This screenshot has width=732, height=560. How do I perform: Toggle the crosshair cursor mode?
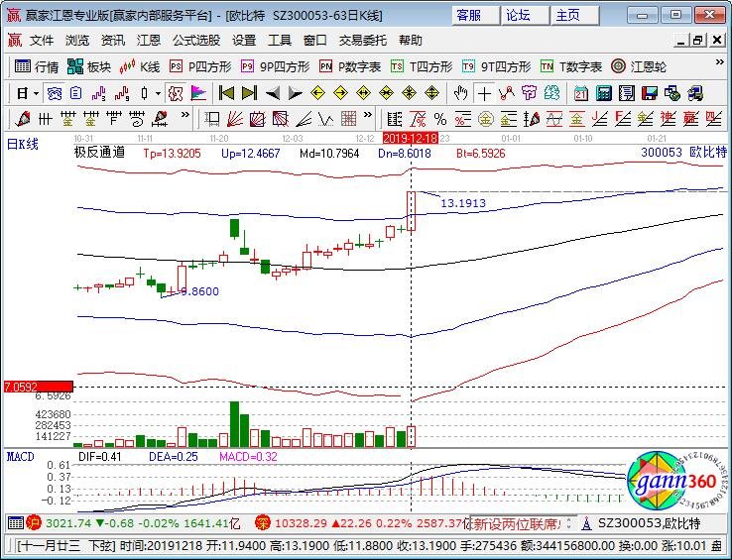tap(483, 93)
